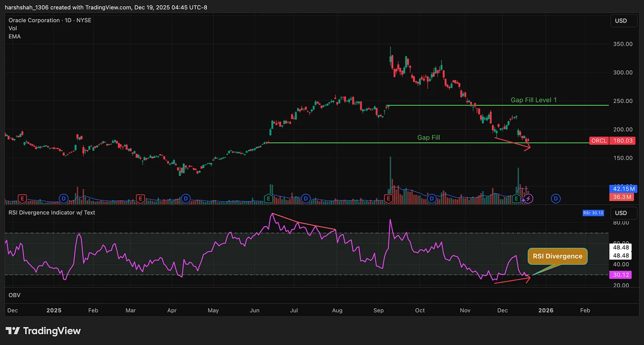Open the green earnings marker for December 2025
The height and width of the screenshot is (345, 644).
(517, 198)
